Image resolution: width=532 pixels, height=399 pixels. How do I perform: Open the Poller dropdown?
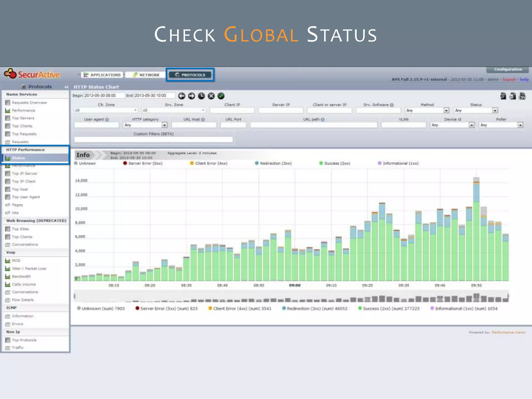(501, 125)
